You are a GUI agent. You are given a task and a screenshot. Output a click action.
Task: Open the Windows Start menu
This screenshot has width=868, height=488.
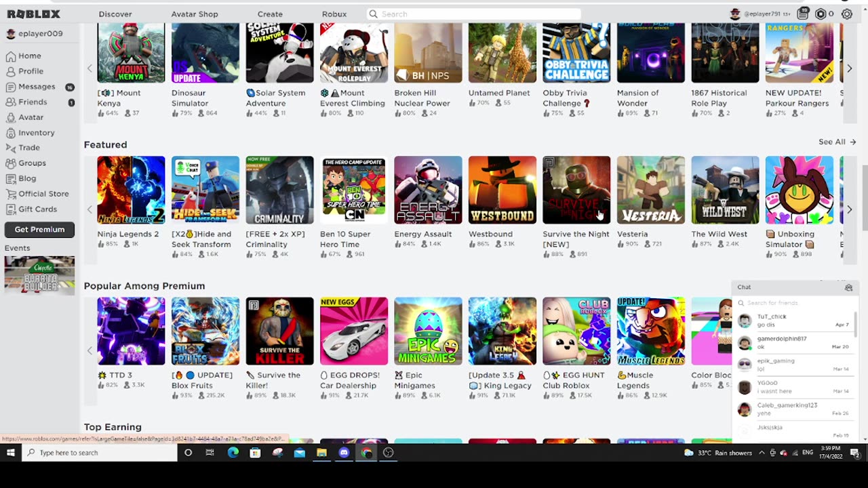pyautogui.click(x=11, y=453)
